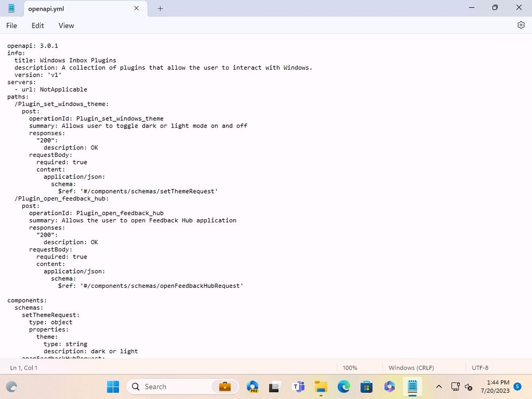Screen dimensions: 532x399
Task: Click the 'type: object' line
Action: [x=51, y=322]
